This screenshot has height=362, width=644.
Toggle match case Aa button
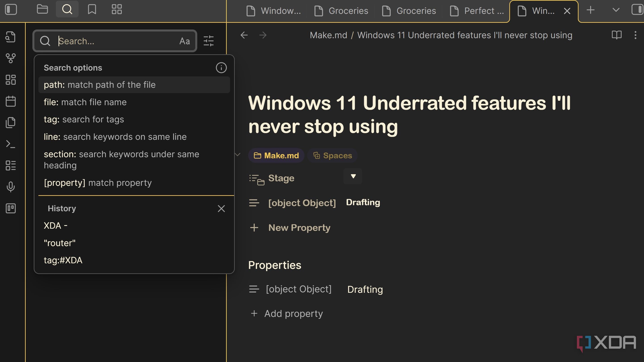[185, 41]
